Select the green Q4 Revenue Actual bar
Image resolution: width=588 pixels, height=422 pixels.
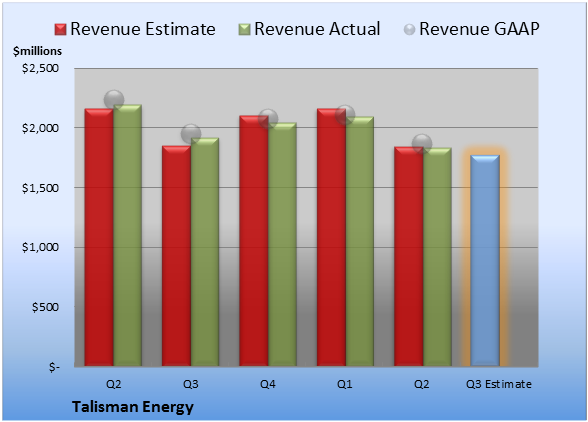(x=282, y=244)
